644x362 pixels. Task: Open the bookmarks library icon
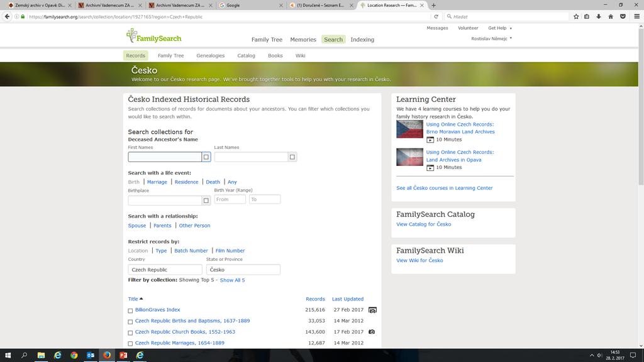pyautogui.click(x=587, y=16)
